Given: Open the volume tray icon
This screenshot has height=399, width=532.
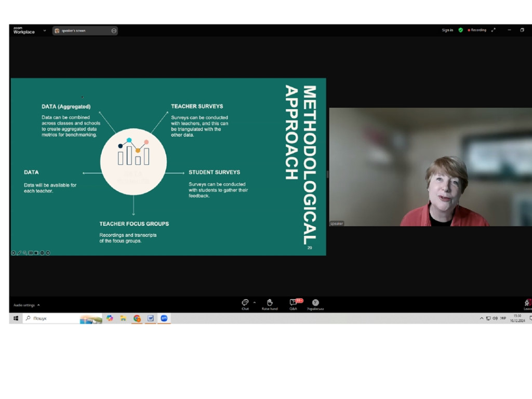Looking at the screenshot, I should pyautogui.click(x=495, y=318).
